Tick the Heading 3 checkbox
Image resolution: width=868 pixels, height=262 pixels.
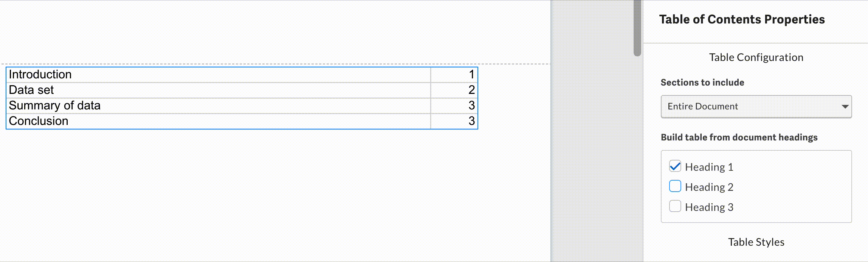(675, 207)
